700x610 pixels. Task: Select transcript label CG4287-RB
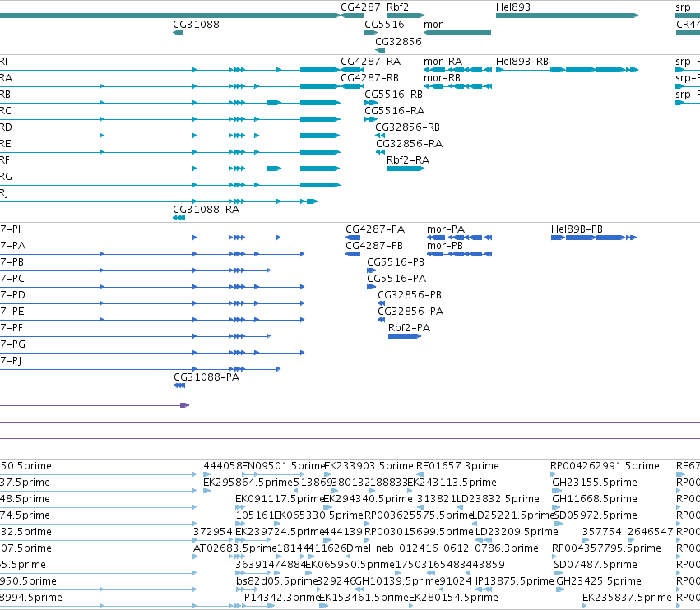point(369,78)
